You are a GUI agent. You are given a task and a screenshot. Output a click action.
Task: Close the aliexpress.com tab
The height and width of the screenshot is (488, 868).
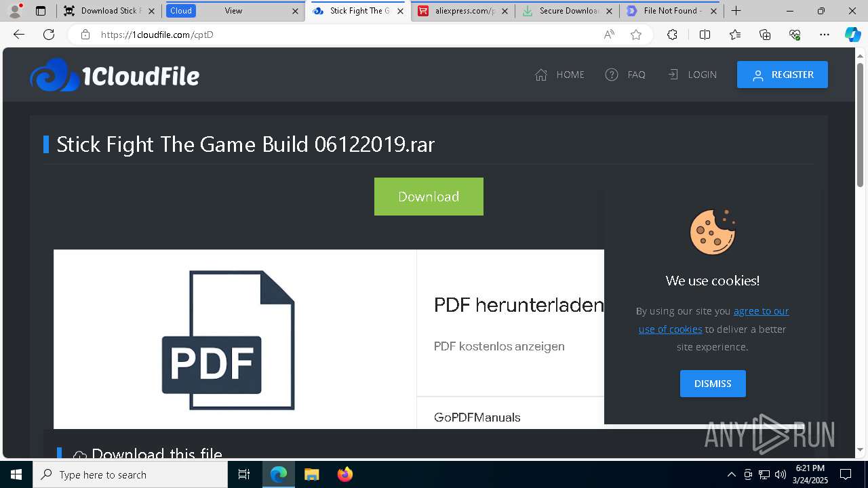[505, 11]
